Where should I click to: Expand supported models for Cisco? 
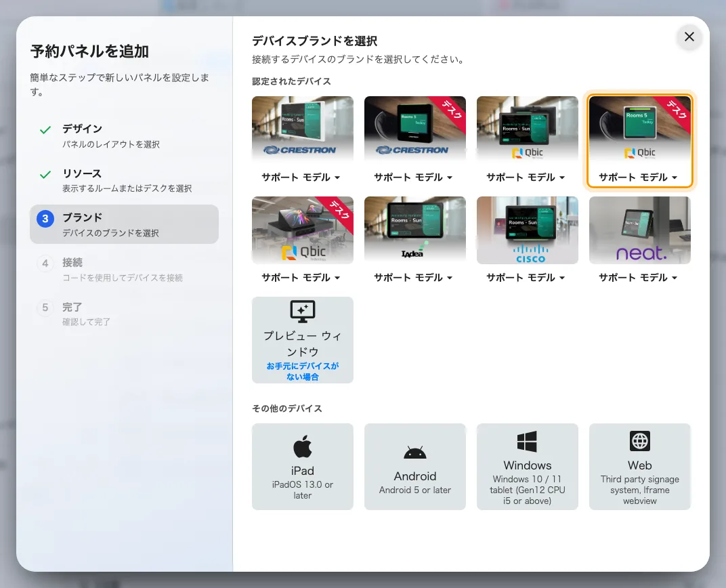pos(526,278)
